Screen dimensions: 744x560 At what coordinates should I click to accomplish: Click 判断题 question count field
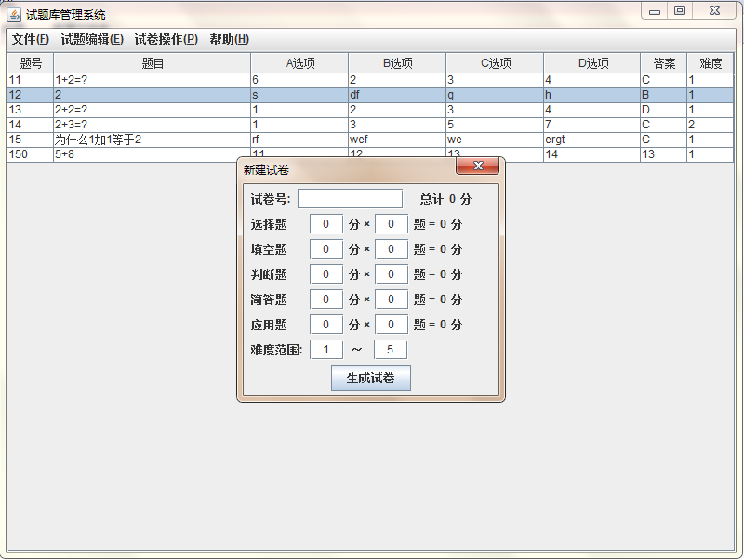pos(391,274)
